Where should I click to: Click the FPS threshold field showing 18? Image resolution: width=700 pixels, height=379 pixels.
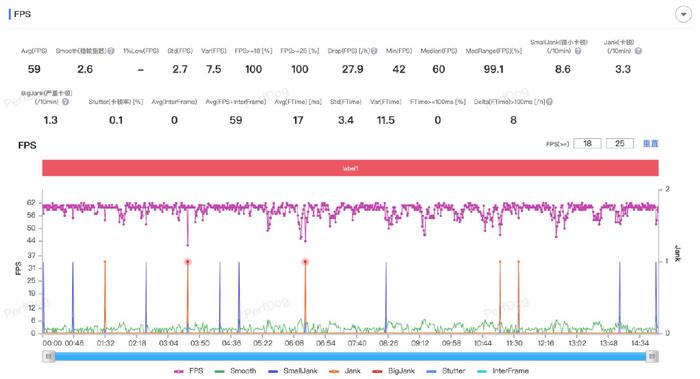[587, 143]
